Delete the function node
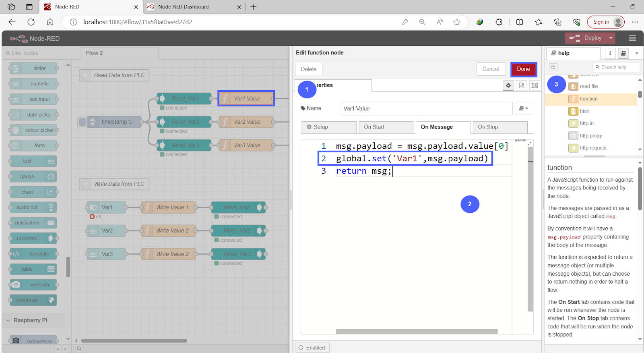 tap(309, 69)
